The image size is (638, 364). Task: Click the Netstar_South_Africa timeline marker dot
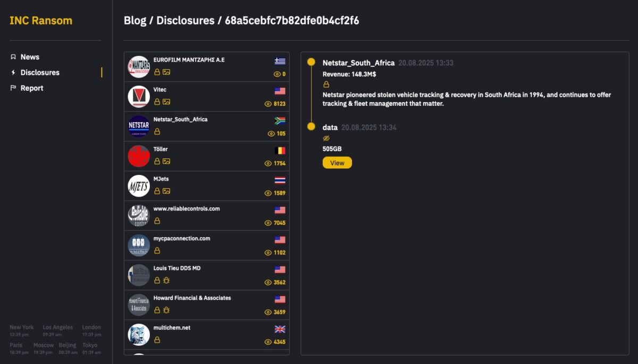pyautogui.click(x=311, y=62)
